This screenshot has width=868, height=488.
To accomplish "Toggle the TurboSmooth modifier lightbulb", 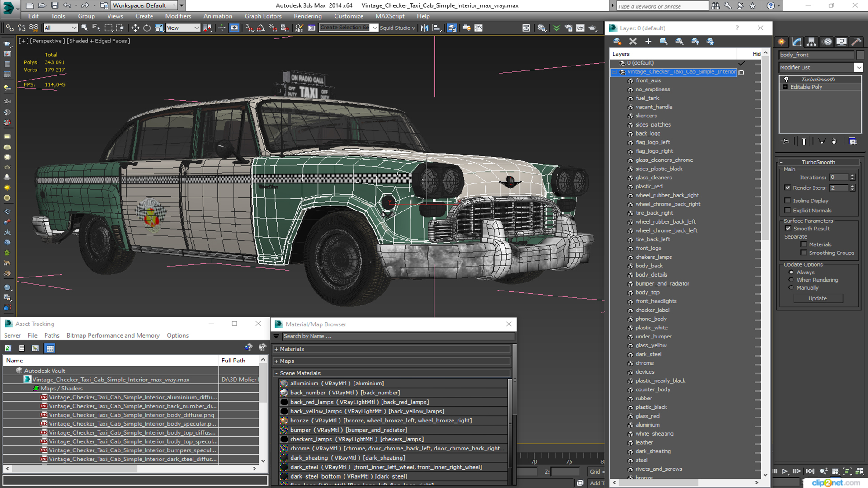I will 786,79.
